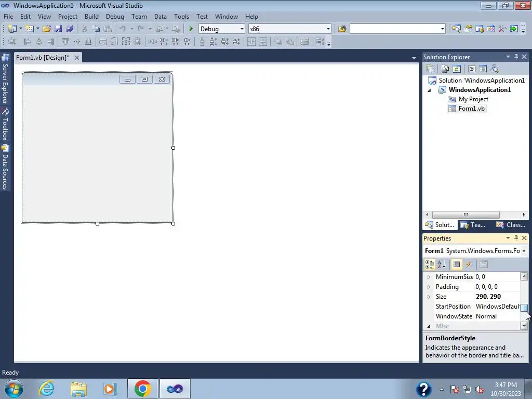Expand the Size property

pos(429,297)
